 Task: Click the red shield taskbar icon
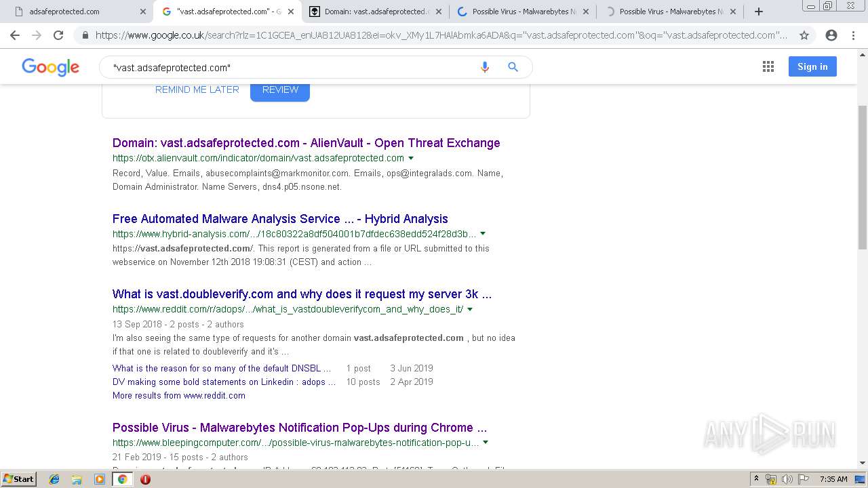(145, 479)
